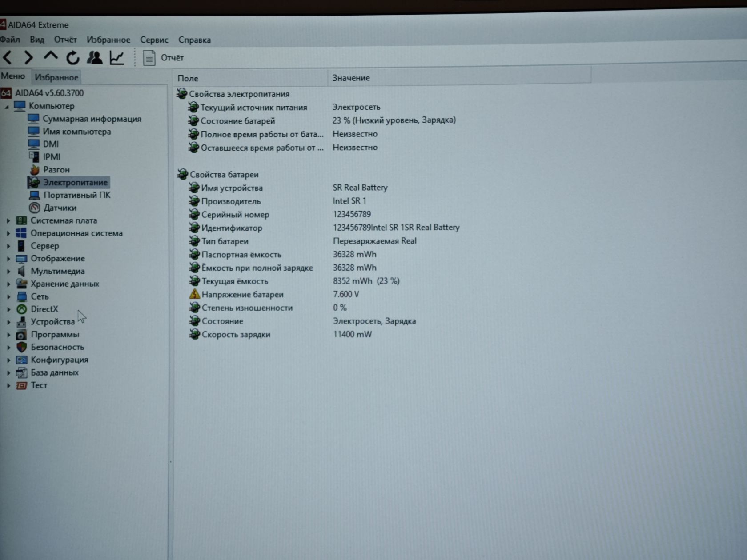Click the Поле column header
Screen dimensions: 747x560
coord(250,78)
